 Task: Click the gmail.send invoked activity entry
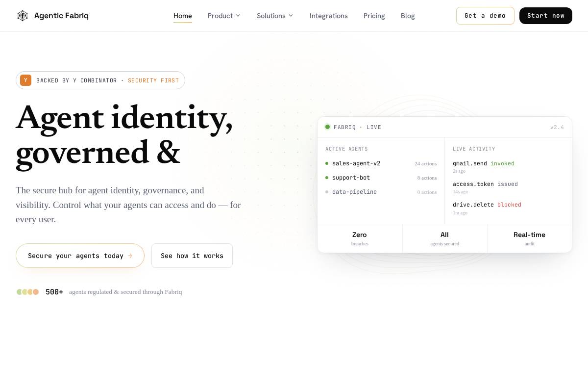[x=484, y=163]
